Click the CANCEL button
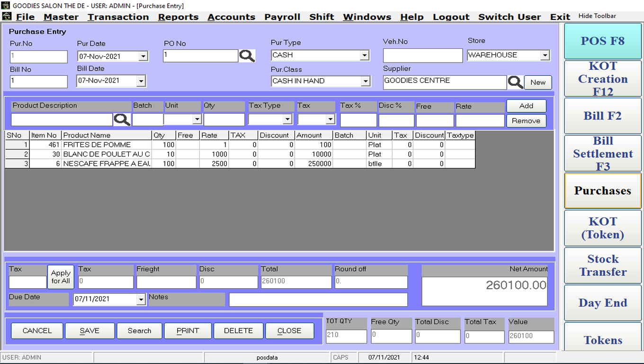Viewport: 644px width, 364px height. [37, 331]
